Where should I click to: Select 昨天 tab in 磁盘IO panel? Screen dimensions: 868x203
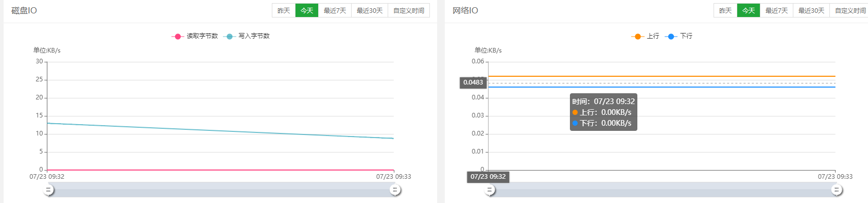click(284, 10)
